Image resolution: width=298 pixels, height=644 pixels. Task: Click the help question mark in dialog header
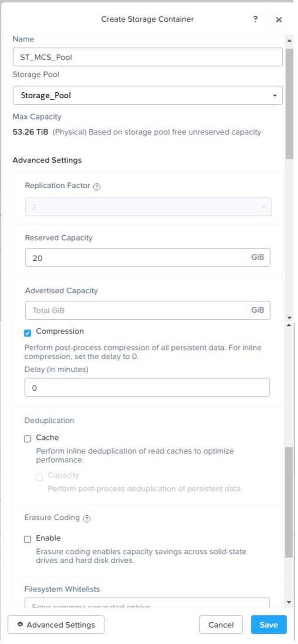point(255,19)
